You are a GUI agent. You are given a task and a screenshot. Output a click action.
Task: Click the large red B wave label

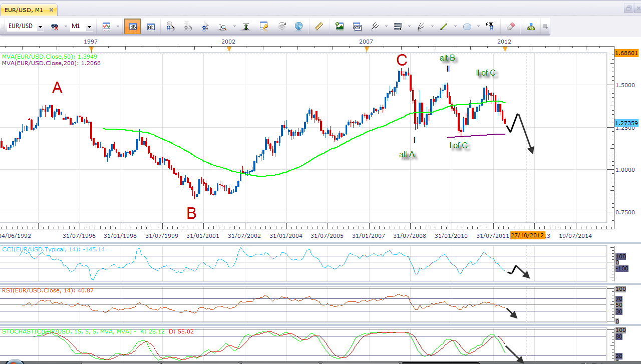click(191, 213)
